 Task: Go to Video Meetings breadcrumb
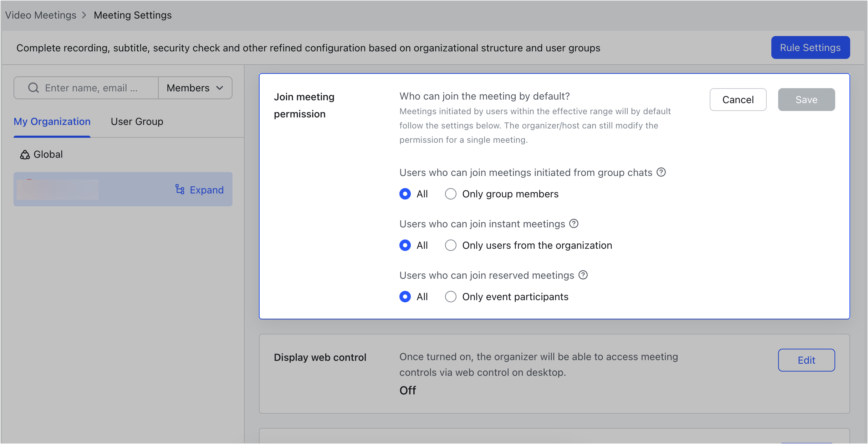(x=41, y=15)
